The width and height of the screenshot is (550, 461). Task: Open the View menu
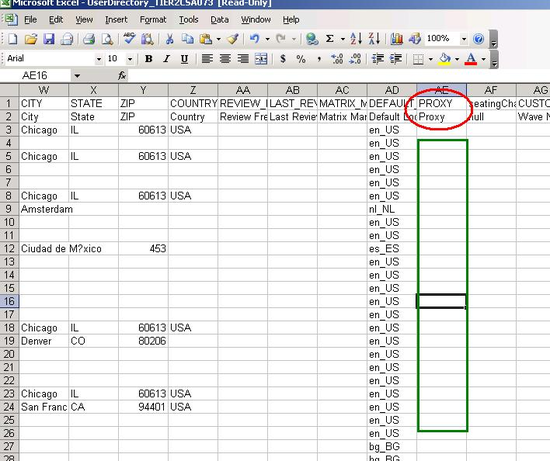pos(84,20)
